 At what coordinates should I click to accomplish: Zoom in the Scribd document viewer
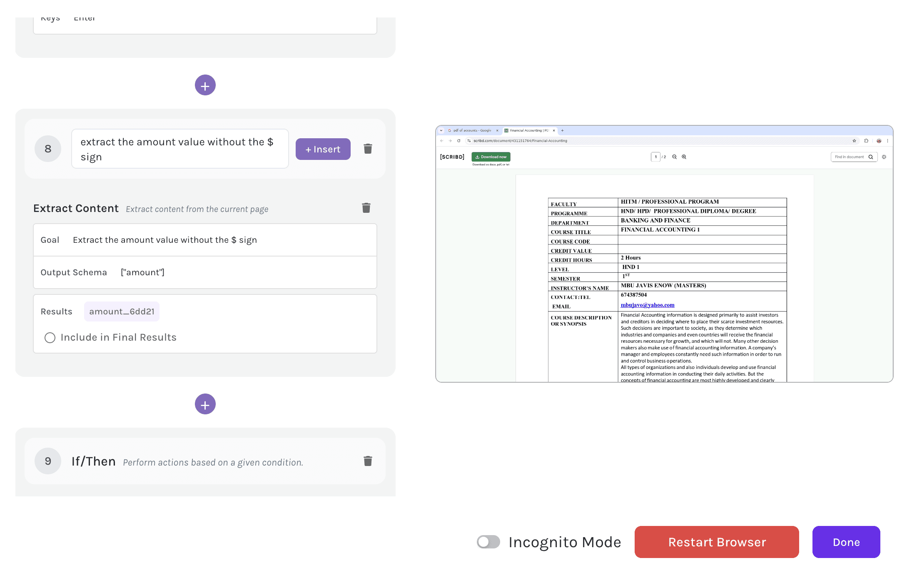tap(684, 157)
